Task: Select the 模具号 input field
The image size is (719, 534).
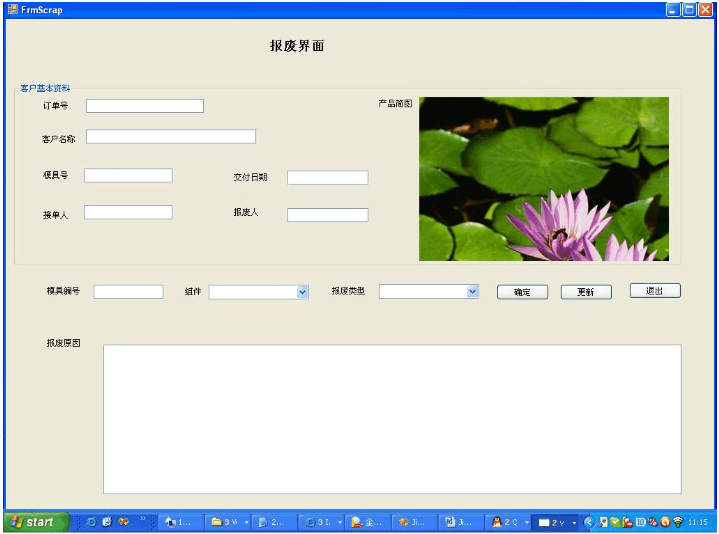Action: [128, 176]
